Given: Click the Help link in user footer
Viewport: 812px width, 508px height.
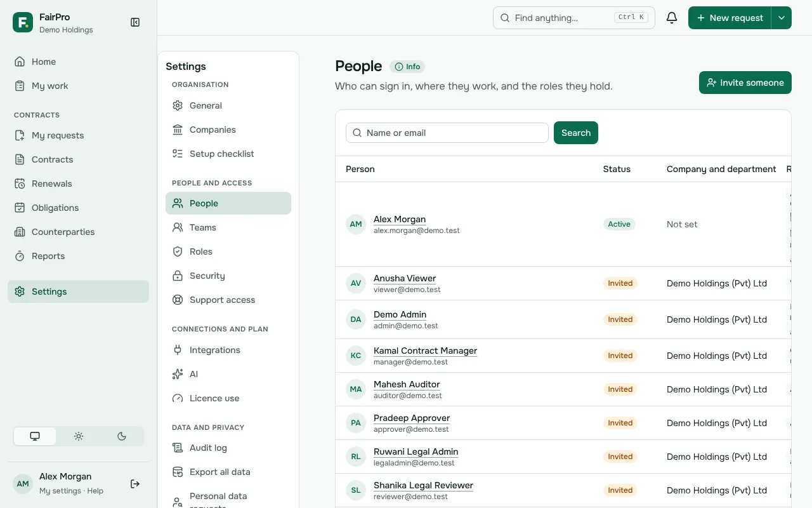Looking at the screenshot, I should pos(95,491).
